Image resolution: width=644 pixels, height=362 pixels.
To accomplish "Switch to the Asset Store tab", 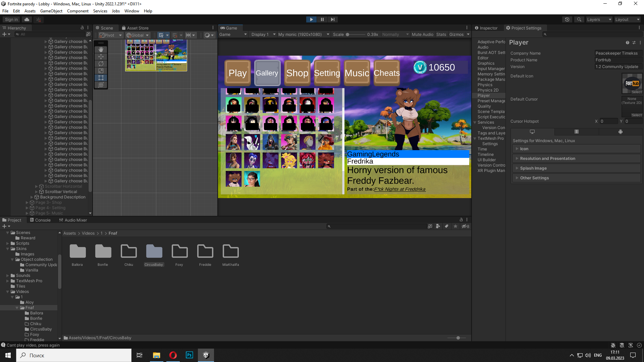I will (135, 28).
